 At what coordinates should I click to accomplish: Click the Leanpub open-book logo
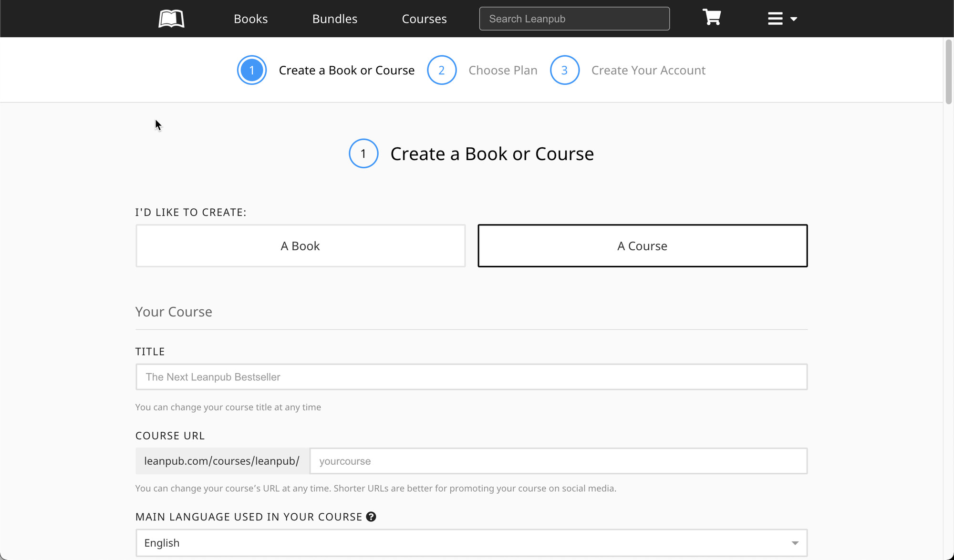click(x=171, y=19)
